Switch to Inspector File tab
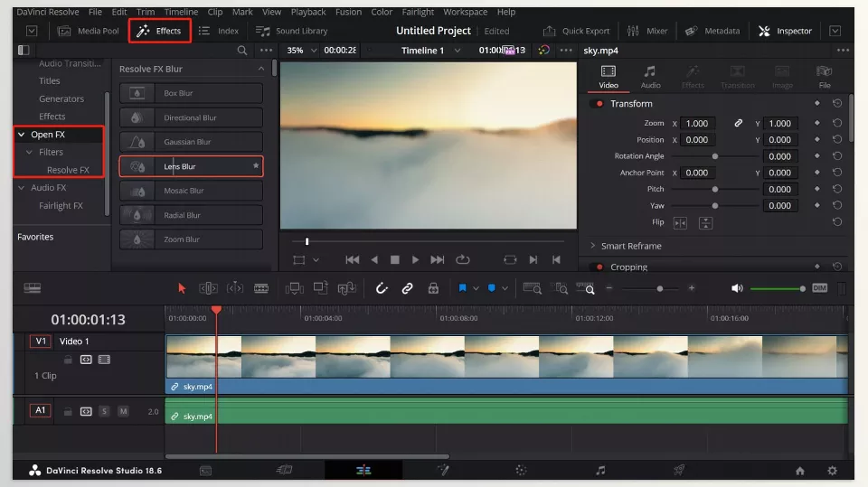Image resolution: width=868 pixels, height=487 pixels. coord(825,77)
